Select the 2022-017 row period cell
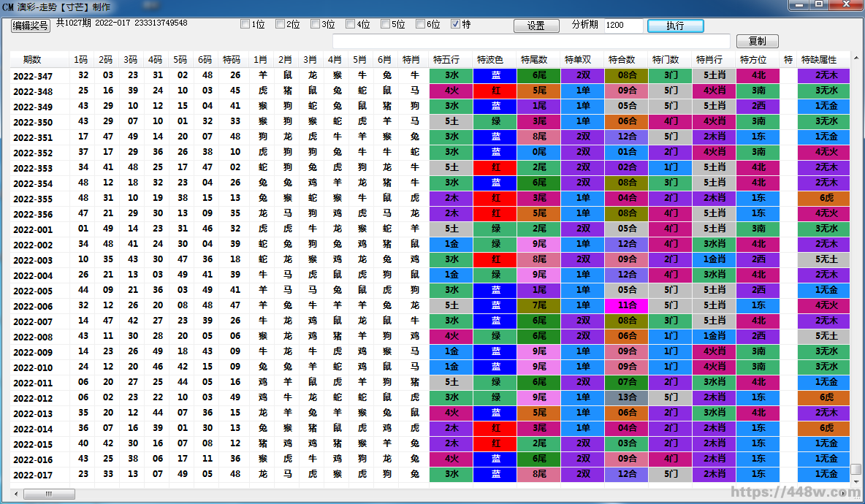This screenshot has height=504, width=865. click(x=33, y=475)
